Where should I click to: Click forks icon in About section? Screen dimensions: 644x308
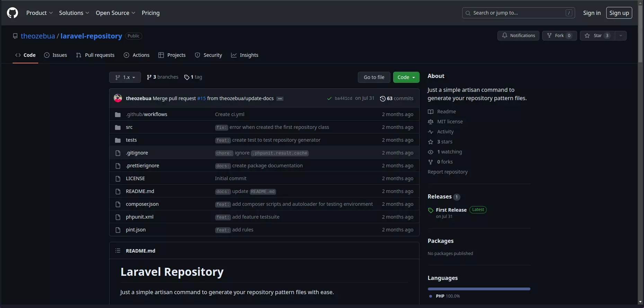(x=431, y=162)
